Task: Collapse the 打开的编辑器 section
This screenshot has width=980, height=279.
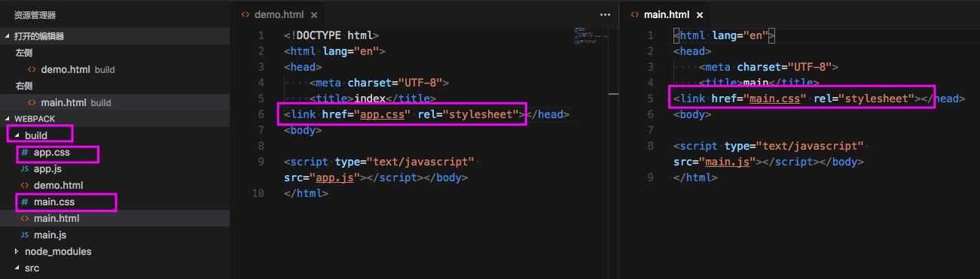Action: (x=114, y=36)
